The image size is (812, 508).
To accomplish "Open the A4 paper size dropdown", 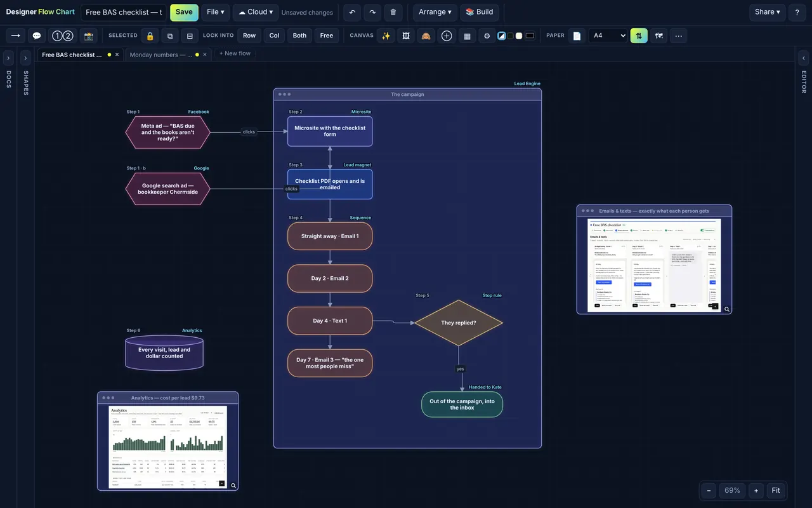I will click(608, 36).
